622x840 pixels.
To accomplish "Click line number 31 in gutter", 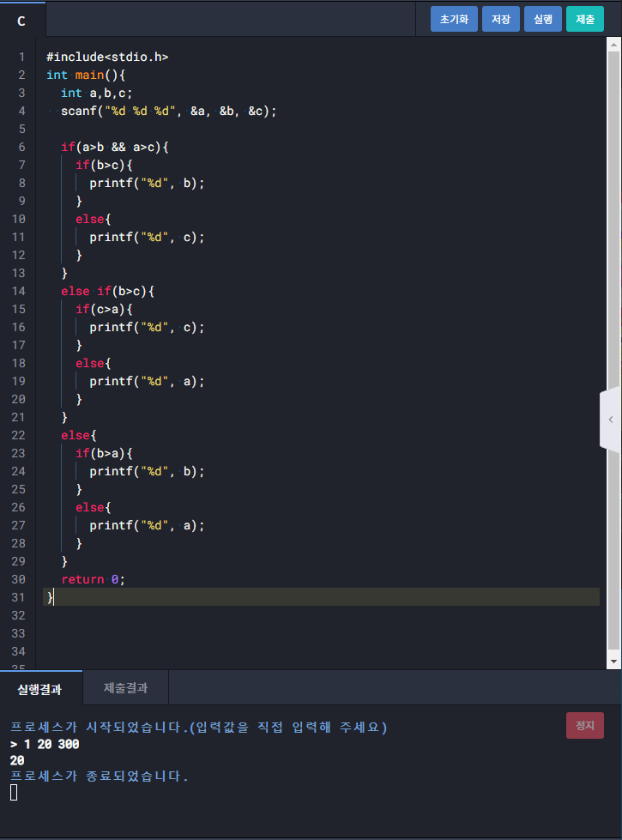I will point(18,597).
